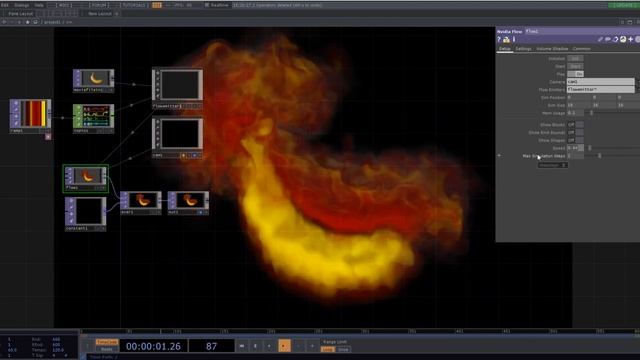
Task: Click New Layout button
Action: [x=100, y=13]
